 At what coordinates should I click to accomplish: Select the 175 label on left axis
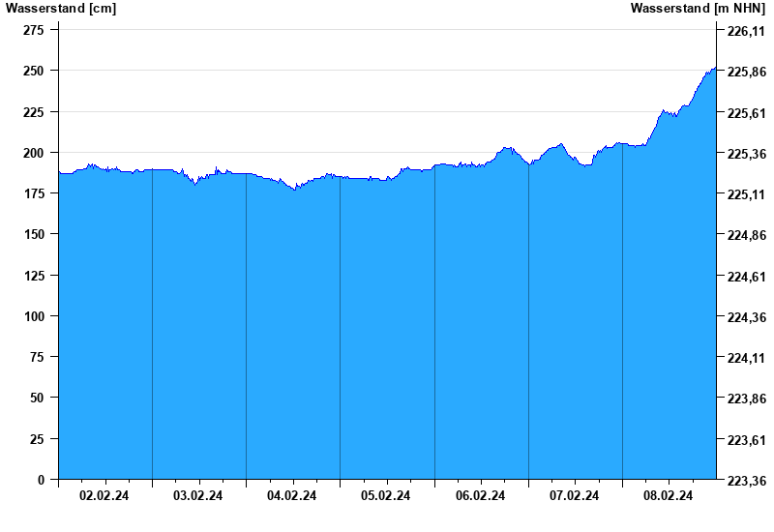pyautogui.click(x=34, y=193)
